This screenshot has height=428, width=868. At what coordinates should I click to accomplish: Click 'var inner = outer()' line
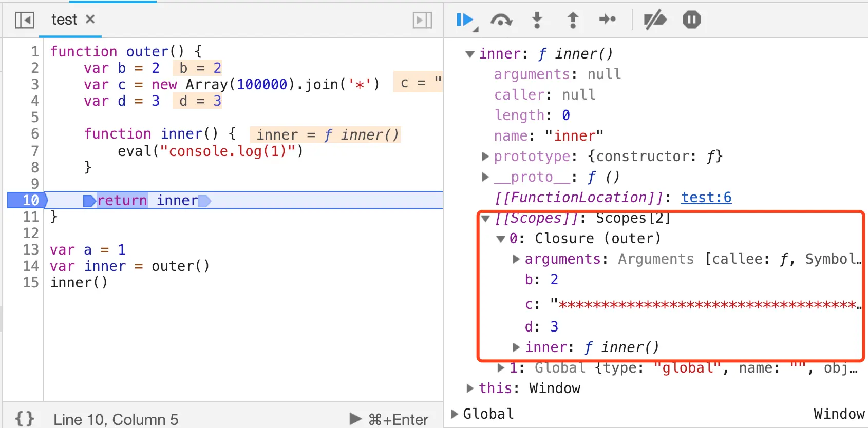pyautogui.click(x=130, y=266)
